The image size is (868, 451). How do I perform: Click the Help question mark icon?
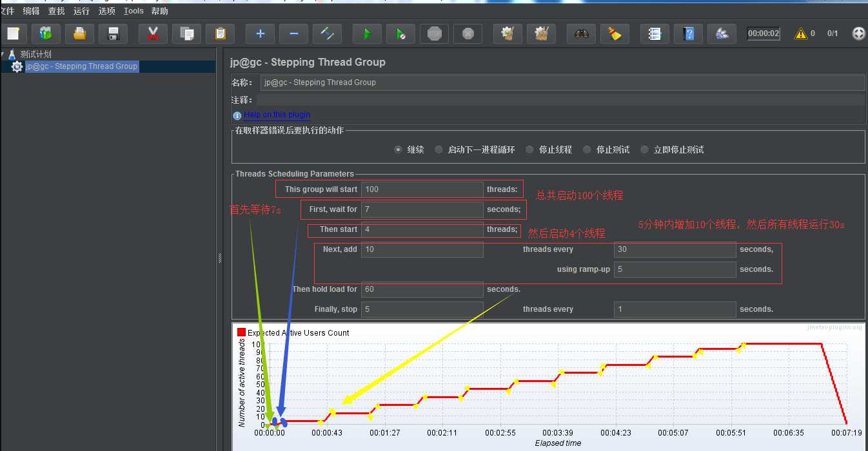[688, 34]
